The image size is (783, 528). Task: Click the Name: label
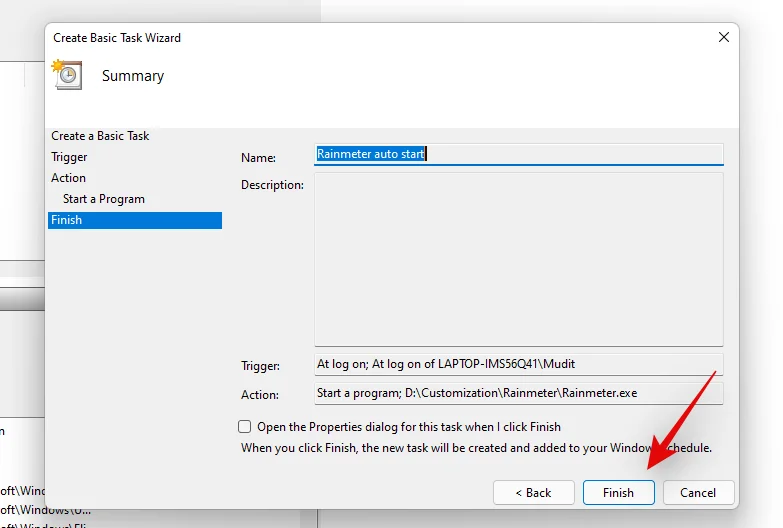coord(258,158)
